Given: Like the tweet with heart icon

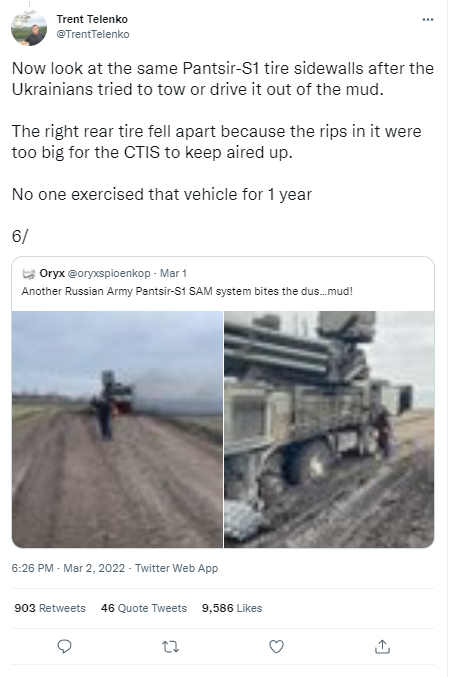Looking at the screenshot, I should point(276,646).
